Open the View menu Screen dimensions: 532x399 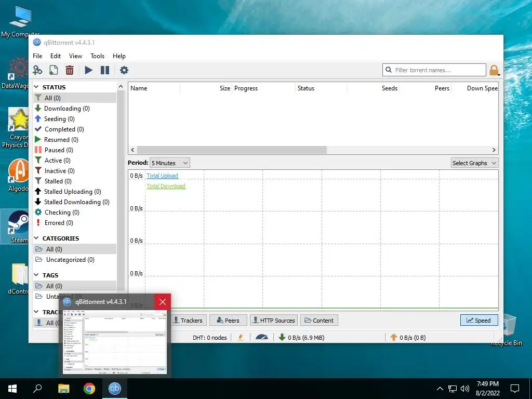coord(75,56)
